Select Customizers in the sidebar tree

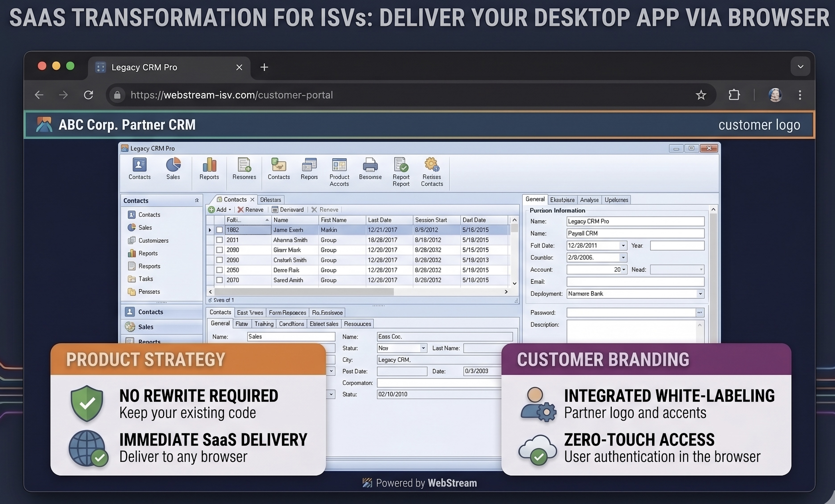click(148, 240)
